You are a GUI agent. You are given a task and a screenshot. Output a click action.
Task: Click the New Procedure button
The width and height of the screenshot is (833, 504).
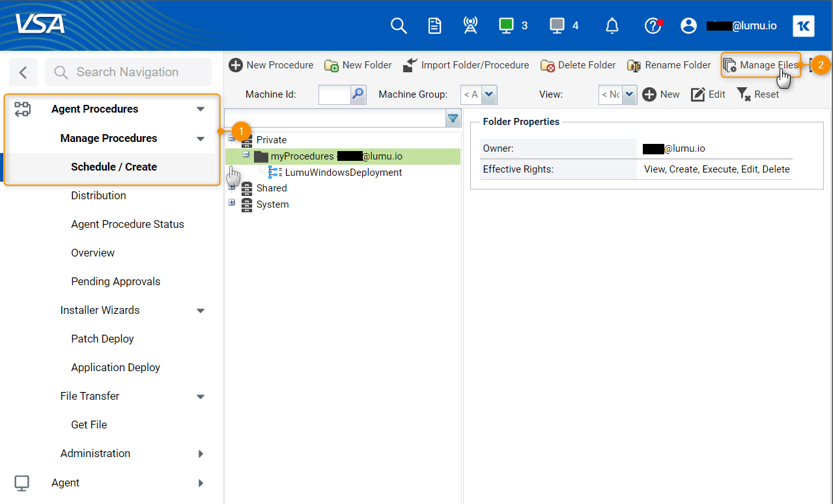click(271, 65)
